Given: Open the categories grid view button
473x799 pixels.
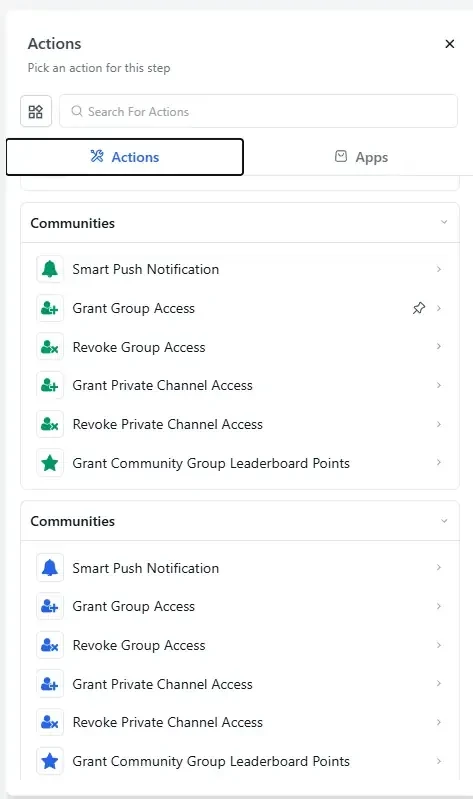Looking at the screenshot, I should 36,112.
